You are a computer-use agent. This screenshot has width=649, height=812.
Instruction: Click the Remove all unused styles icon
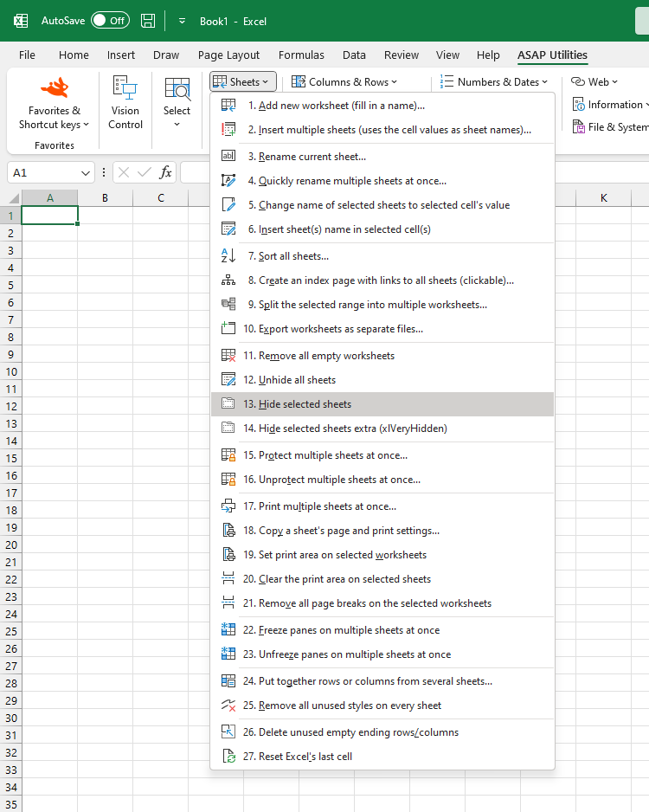tap(228, 705)
